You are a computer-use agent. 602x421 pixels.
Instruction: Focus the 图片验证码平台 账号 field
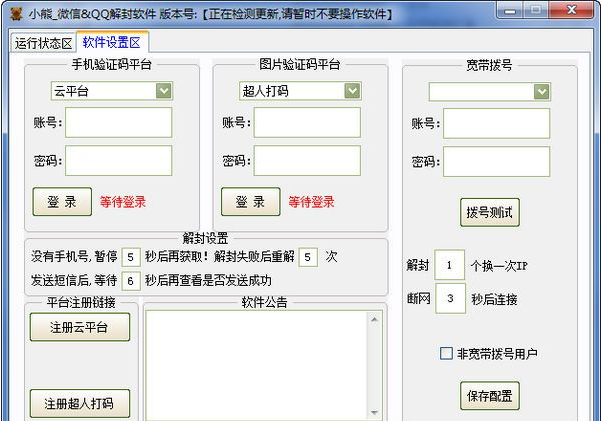pos(307,123)
